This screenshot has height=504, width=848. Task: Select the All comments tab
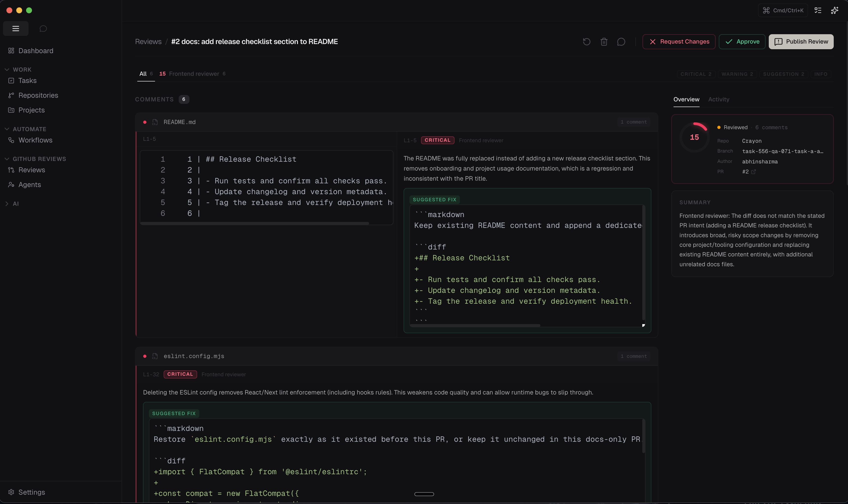146,74
